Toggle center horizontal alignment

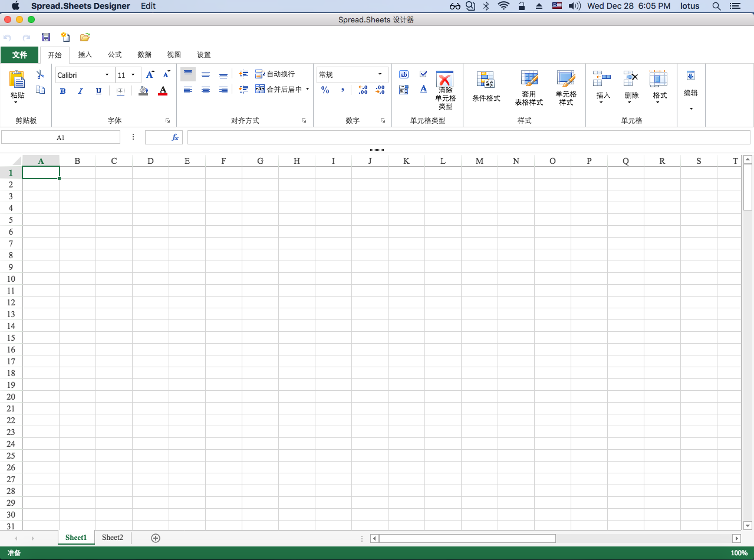[x=206, y=90]
